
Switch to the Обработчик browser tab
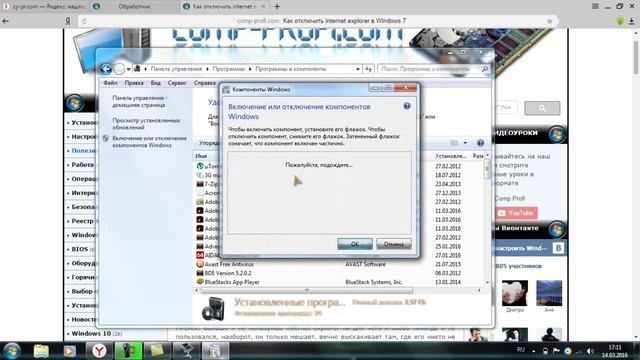[x=134, y=7]
